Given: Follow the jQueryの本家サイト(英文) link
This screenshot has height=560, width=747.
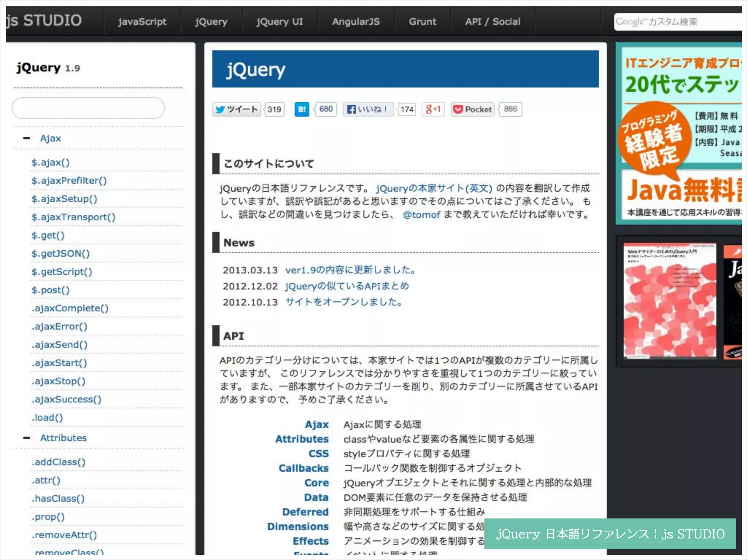Looking at the screenshot, I should (x=434, y=188).
